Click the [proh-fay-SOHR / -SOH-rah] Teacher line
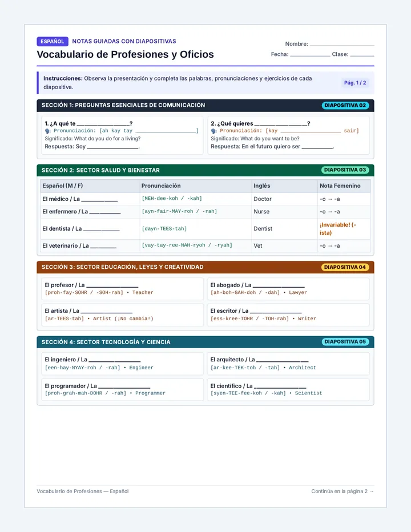Viewport: 411px width, 532px height. 99,292
